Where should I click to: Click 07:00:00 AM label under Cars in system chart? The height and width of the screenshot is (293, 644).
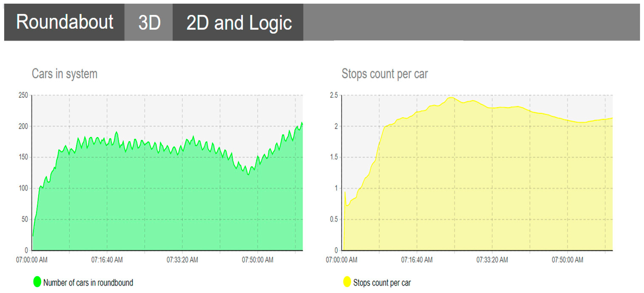[x=32, y=260]
